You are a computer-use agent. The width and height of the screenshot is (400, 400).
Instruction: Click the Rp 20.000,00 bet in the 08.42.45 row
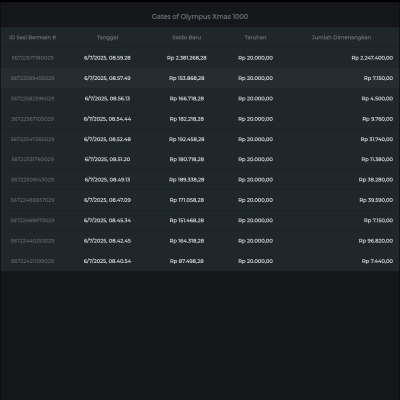[x=255, y=241]
